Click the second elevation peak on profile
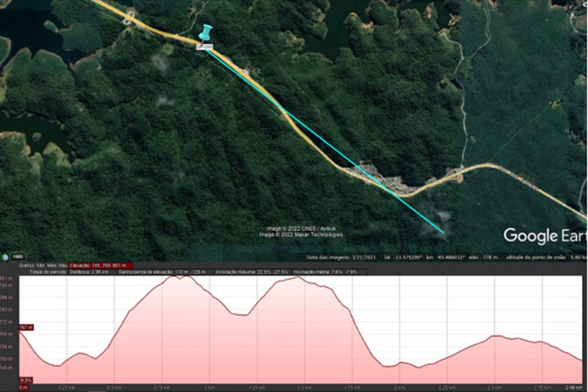The height and width of the screenshot is (392, 588). point(298,277)
